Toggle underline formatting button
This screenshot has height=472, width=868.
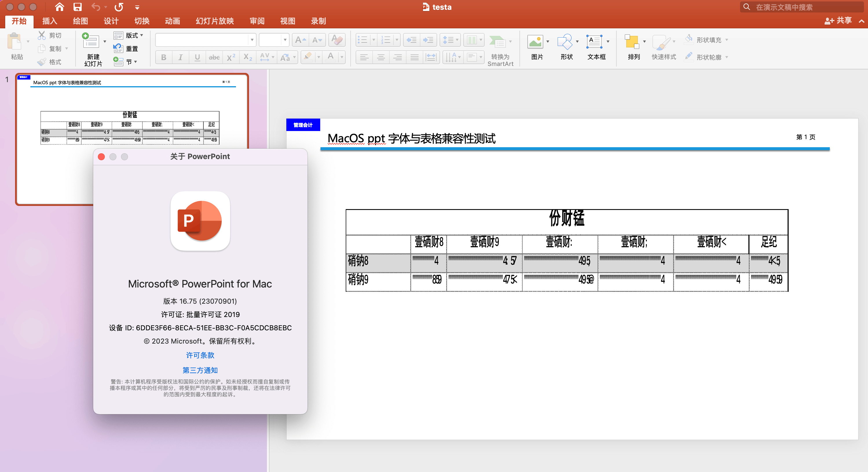click(197, 58)
